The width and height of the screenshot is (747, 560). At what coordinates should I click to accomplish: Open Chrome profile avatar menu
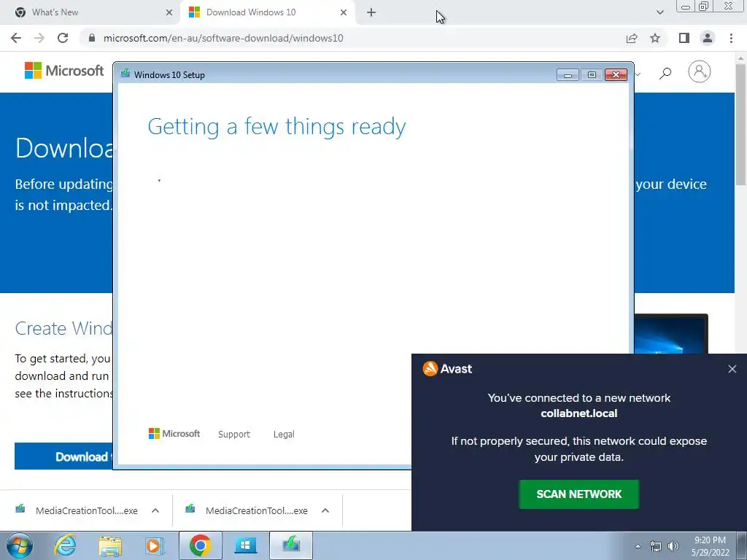(x=708, y=38)
